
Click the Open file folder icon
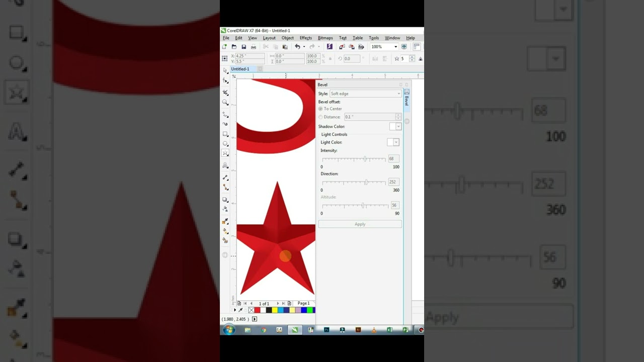234,47
